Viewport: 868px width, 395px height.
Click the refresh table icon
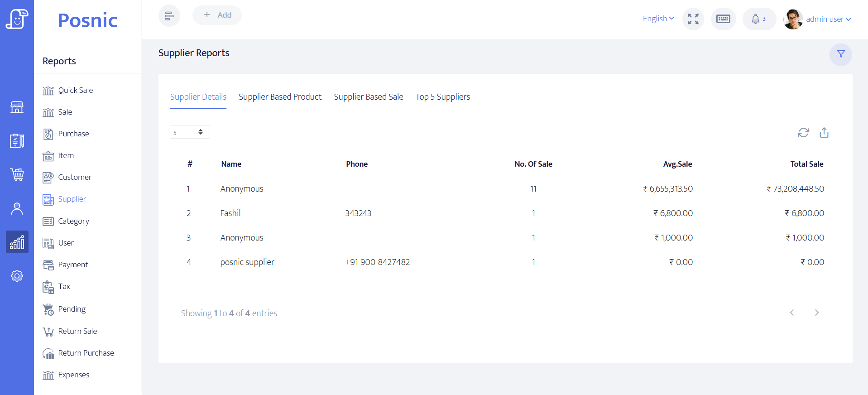point(803,132)
